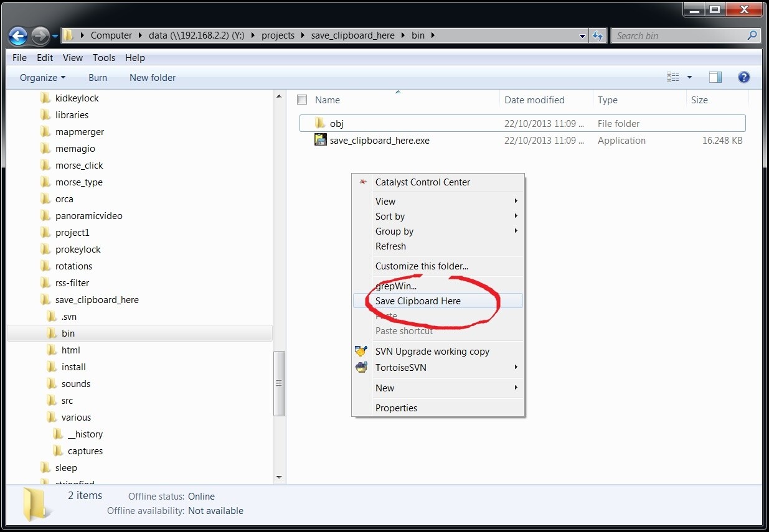769x532 pixels.
Task: Select the captures folder in tree
Action: pyautogui.click(x=85, y=450)
